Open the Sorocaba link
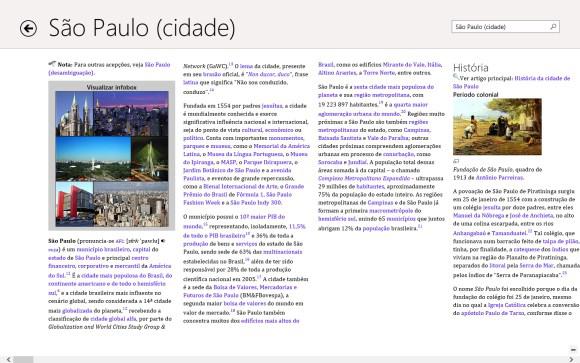Viewport: 580px width, 363px height. 330,162
